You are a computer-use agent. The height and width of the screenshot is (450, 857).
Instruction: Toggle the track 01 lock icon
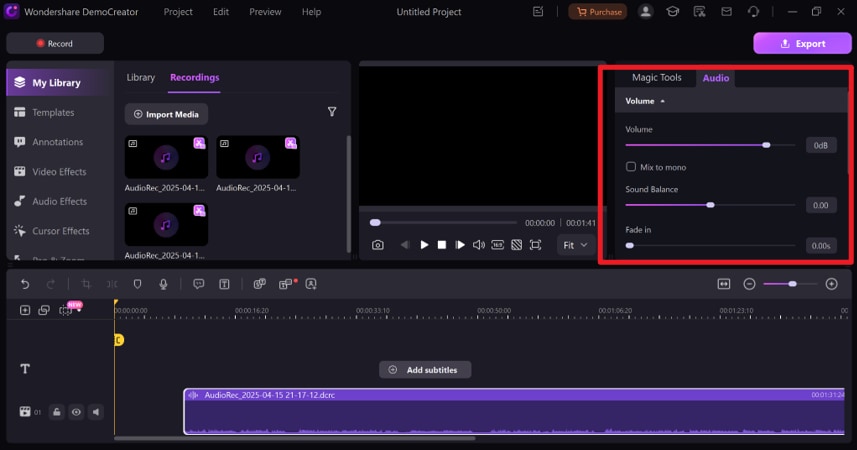(57, 412)
